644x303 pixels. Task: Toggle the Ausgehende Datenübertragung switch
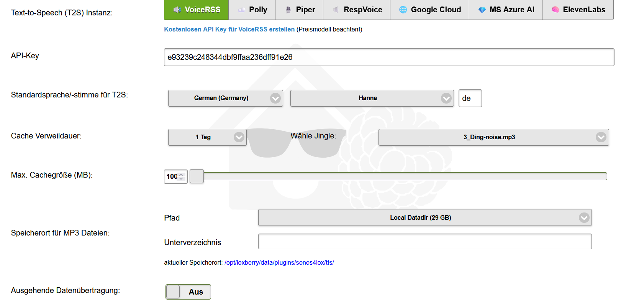click(188, 292)
